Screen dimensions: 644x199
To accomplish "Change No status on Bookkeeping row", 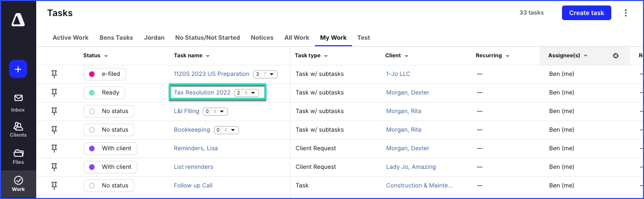I will click(109, 130).
